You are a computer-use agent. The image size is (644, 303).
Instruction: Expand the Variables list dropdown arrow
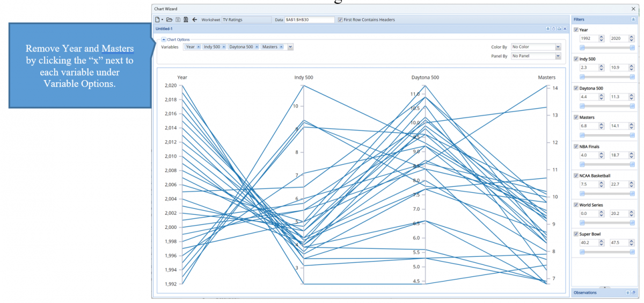(x=290, y=47)
